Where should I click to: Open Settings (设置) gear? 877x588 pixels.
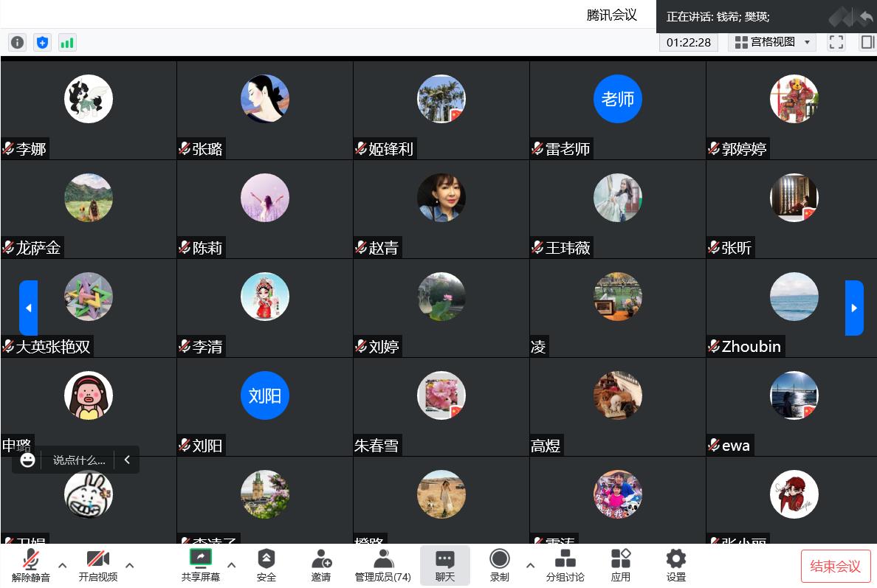click(x=675, y=565)
